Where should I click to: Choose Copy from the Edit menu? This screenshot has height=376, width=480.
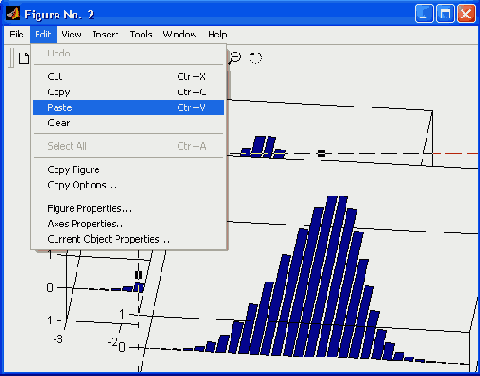coord(128,92)
